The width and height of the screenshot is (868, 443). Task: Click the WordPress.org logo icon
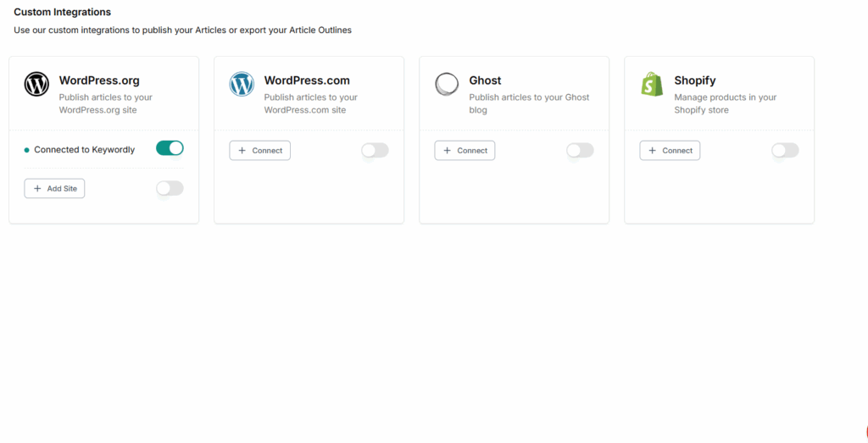click(x=36, y=84)
